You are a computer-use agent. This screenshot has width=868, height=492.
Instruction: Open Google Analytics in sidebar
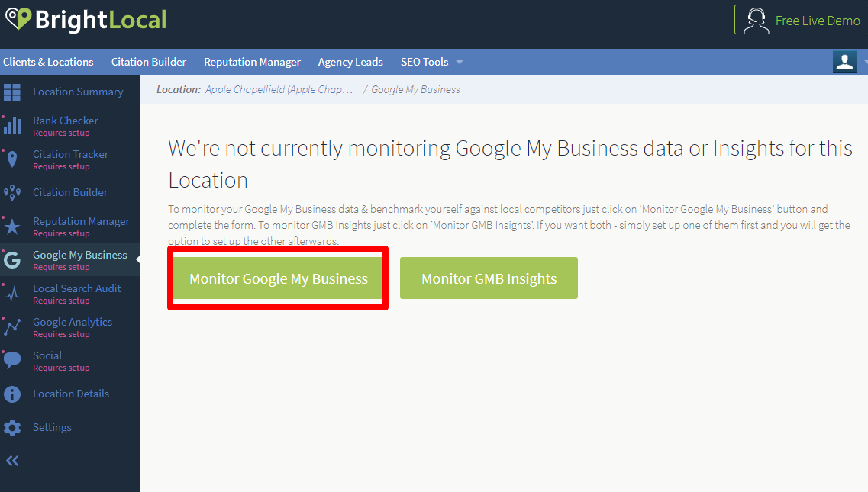tap(73, 322)
